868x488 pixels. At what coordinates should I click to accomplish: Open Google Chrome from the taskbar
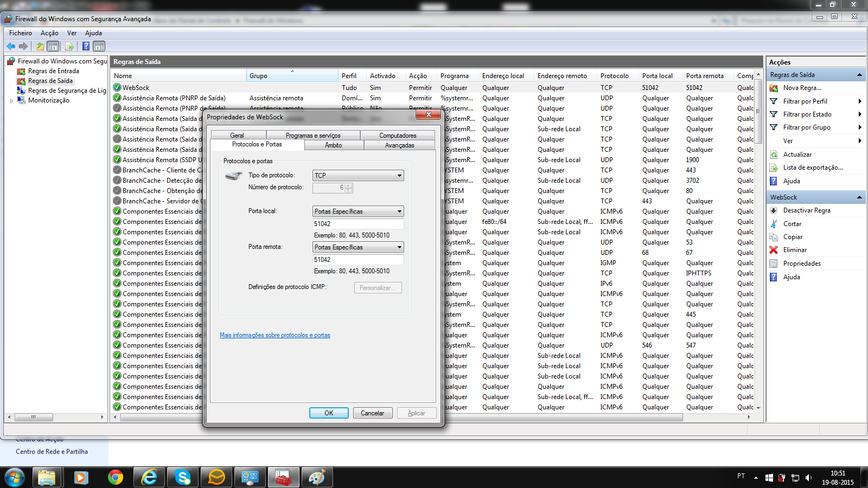116,477
